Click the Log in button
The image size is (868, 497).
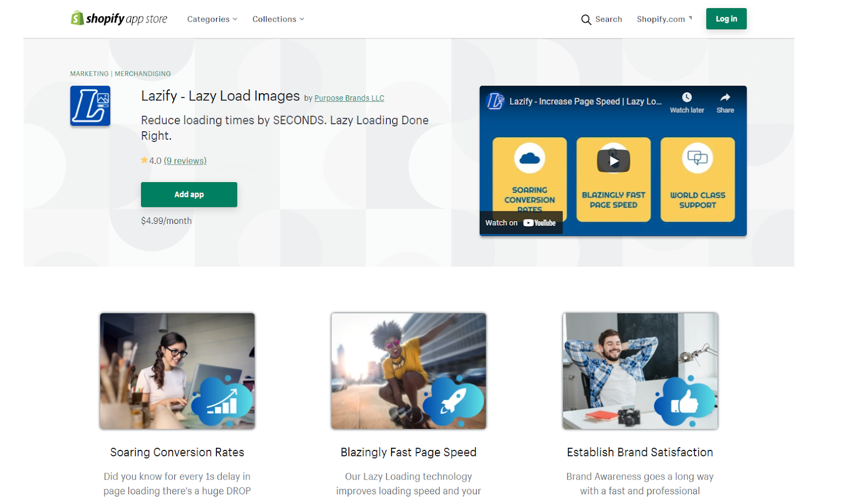point(726,19)
